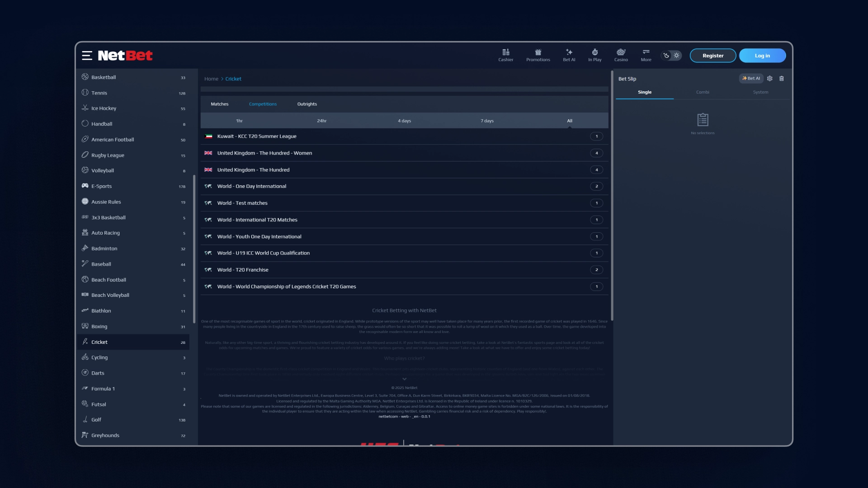
Task: Select the Tennis sport icon
Action: tap(85, 92)
